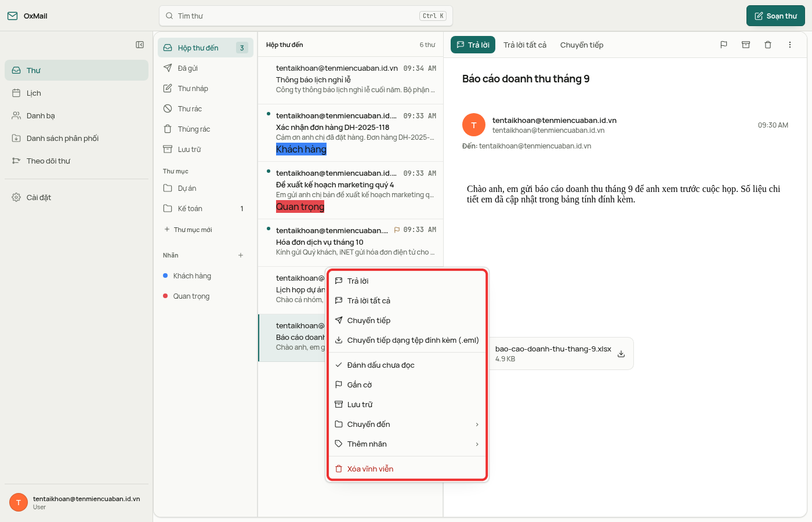This screenshot has width=812, height=522.
Task: Download the bao-cao-doanh-thu-thang-9.xlsx attachment
Action: [621, 354]
